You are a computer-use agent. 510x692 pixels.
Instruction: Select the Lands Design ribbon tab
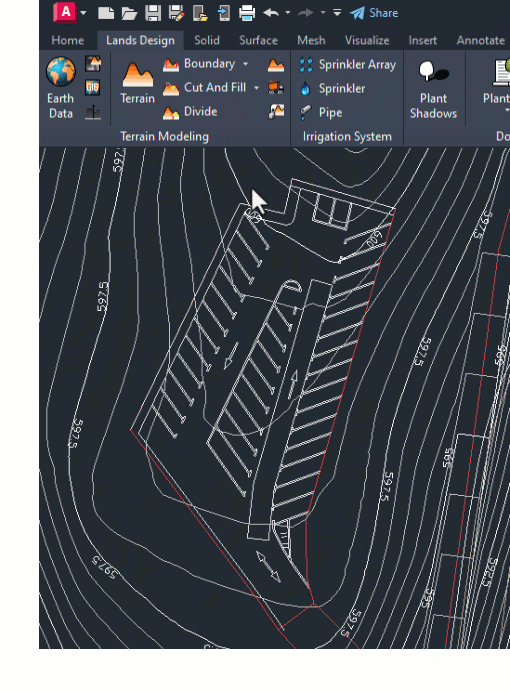140,40
